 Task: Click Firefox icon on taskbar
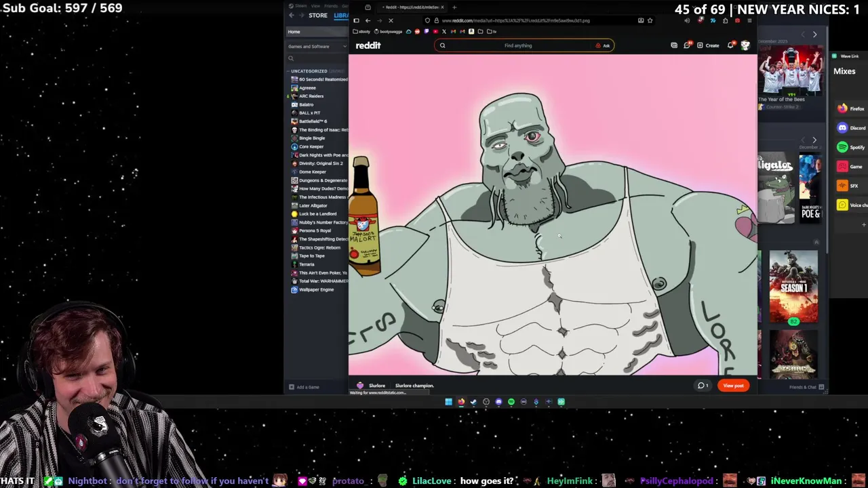[461, 402]
